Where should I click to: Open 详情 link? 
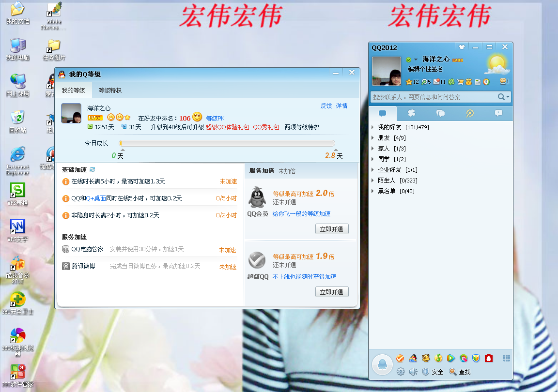(341, 106)
